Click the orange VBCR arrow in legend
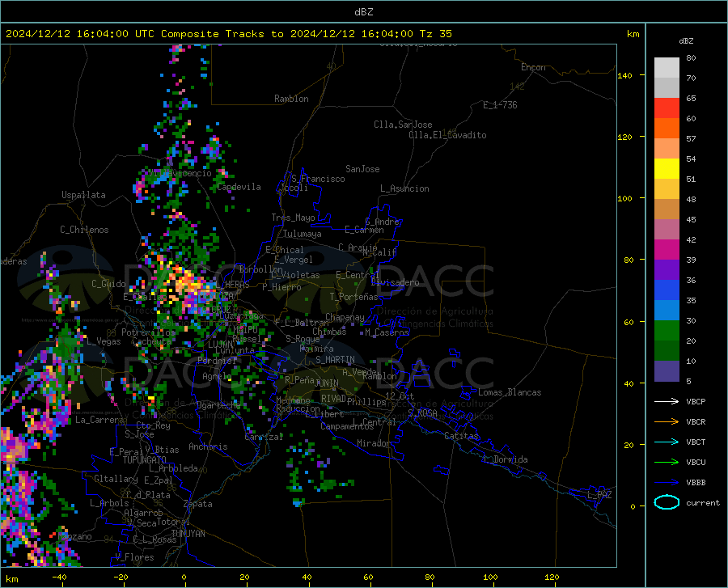This screenshot has width=728, height=588. pos(667,421)
